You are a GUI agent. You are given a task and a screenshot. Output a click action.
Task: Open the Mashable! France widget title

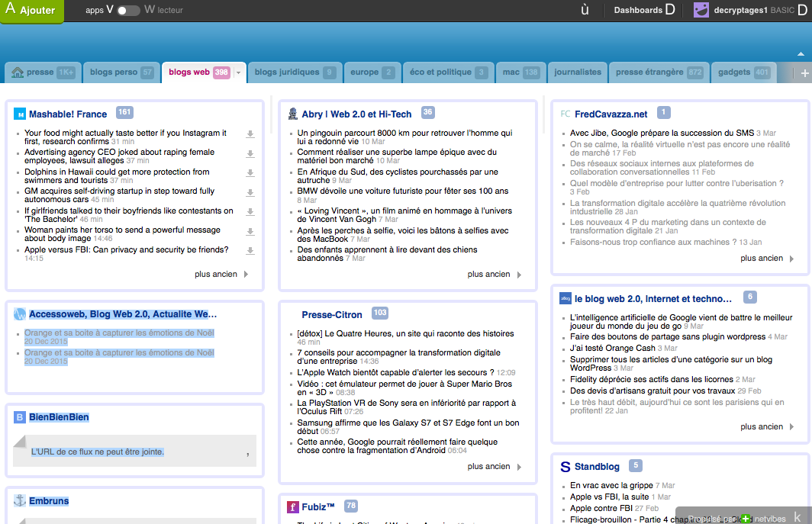coord(68,114)
